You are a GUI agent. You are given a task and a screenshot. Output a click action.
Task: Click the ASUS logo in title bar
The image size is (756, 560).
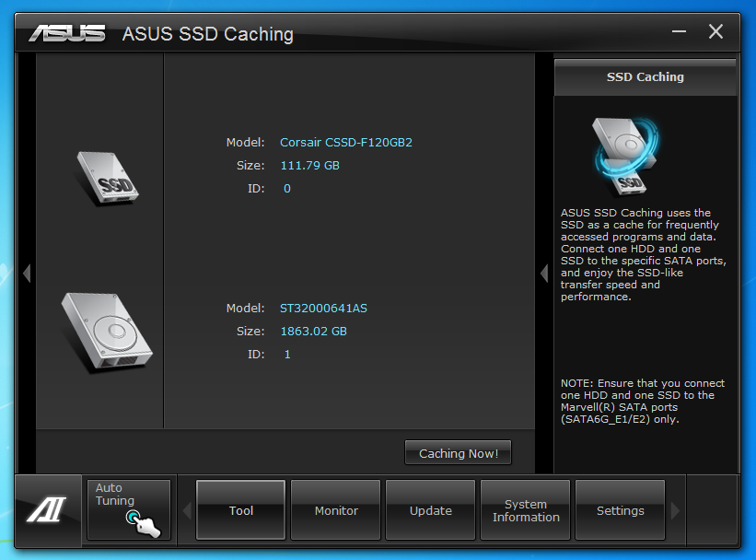pos(67,33)
